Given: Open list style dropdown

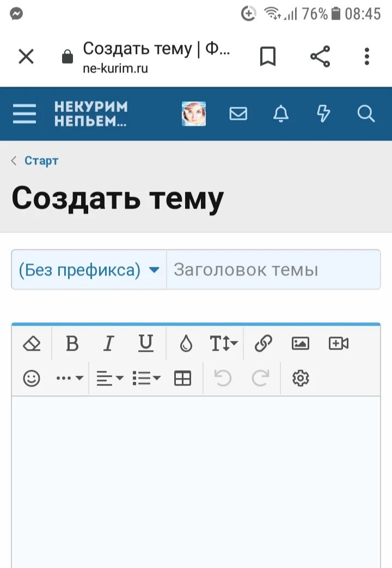Looking at the screenshot, I should click(146, 378).
